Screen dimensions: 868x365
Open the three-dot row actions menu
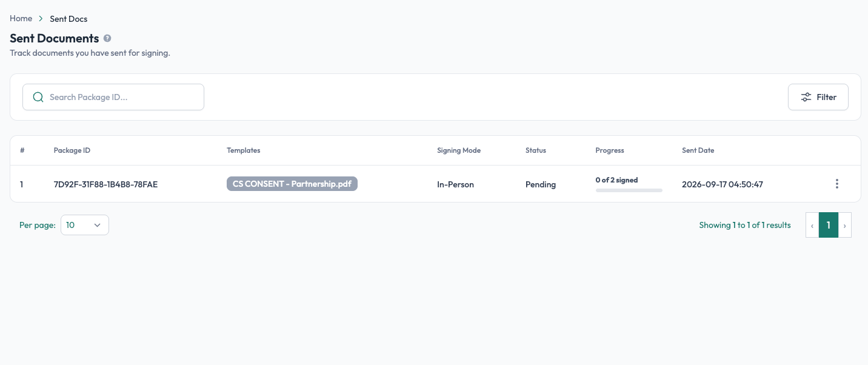[837, 184]
